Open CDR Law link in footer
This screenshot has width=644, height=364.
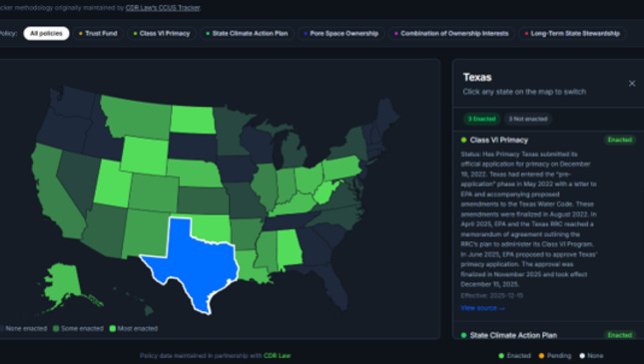[277, 356]
